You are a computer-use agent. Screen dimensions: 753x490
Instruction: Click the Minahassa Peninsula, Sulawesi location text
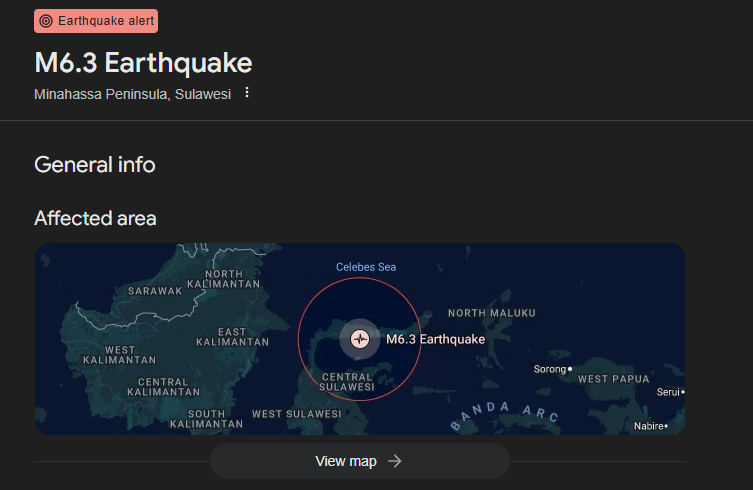132,94
